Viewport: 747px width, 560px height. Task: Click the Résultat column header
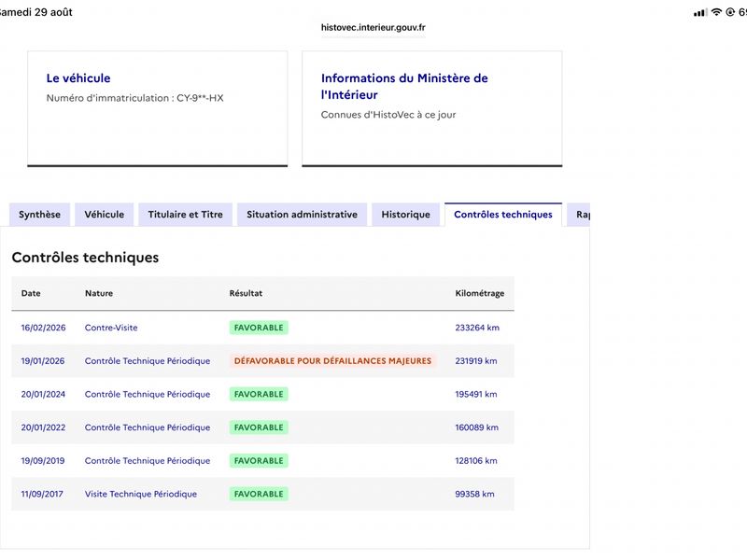click(x=246, y=293)
